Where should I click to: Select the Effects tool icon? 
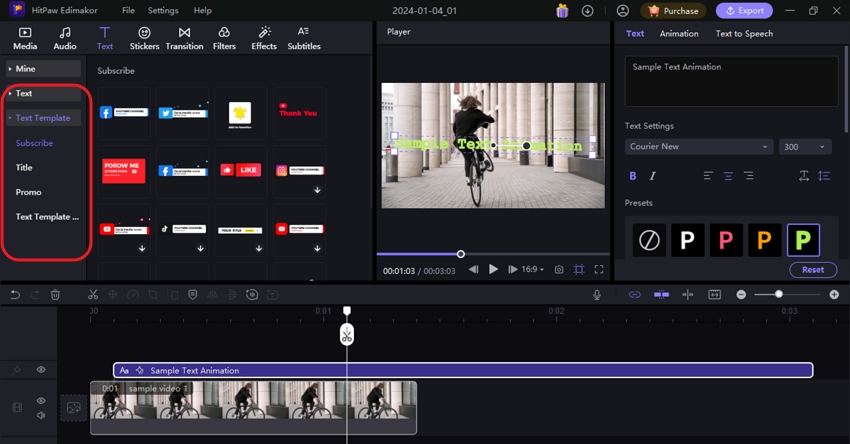(264, 38)
